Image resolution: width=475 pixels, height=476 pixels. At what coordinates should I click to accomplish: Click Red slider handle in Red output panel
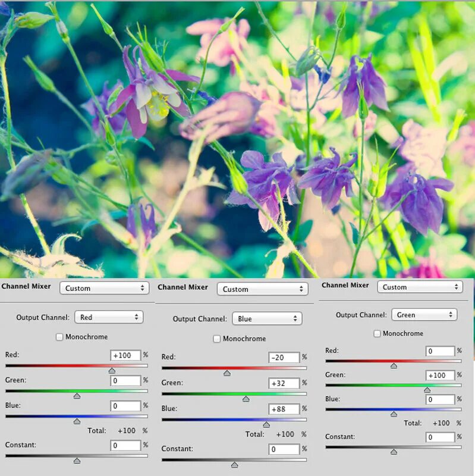point(112,371)
